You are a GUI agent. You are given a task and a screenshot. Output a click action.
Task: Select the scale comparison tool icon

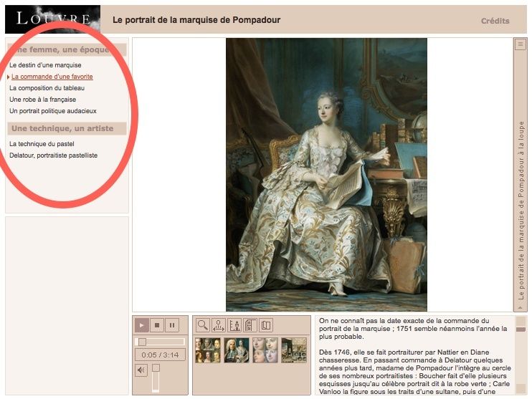234,325
